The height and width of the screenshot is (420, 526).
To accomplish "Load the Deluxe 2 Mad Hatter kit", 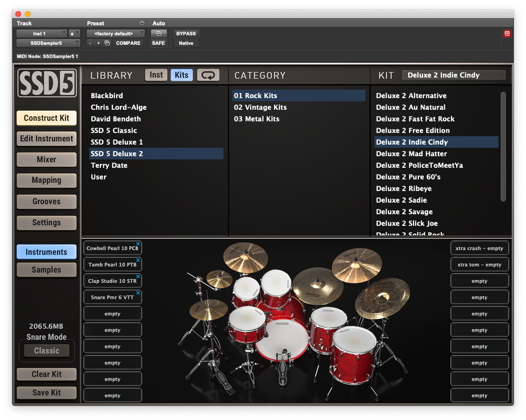I will 436,154.
